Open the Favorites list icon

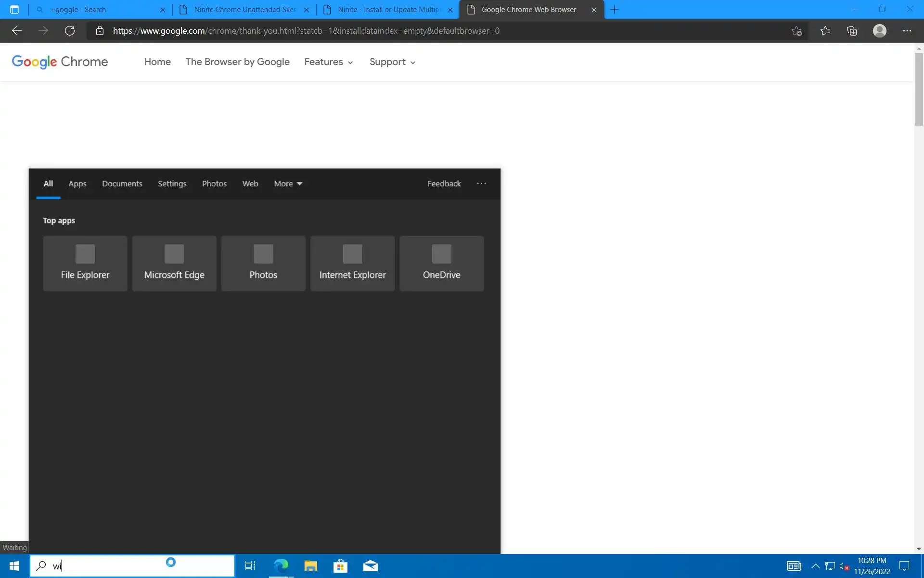(x=825, y=31)
